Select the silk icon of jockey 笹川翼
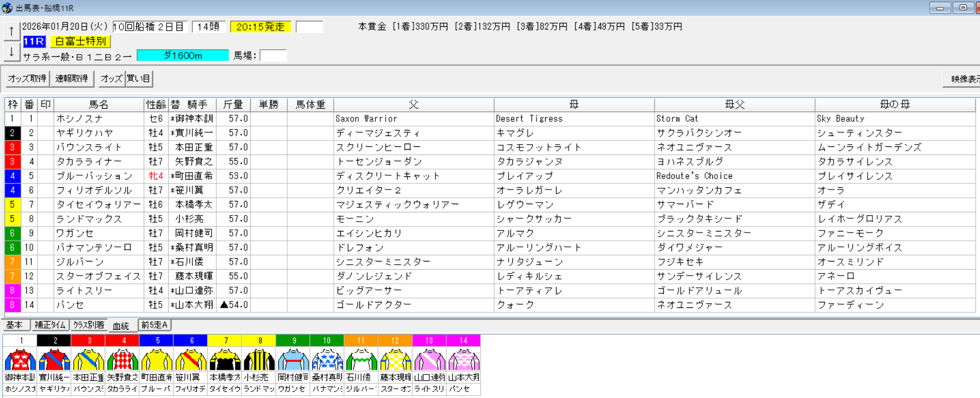 tap(191, 360)
